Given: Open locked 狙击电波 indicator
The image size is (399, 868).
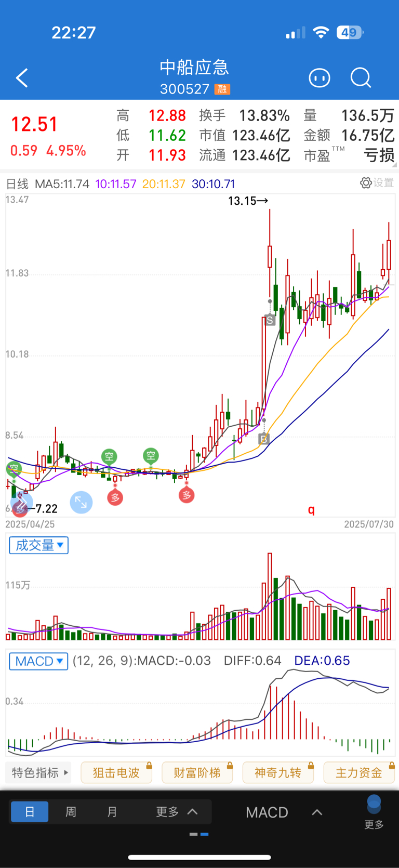Looking at the screenshot, I should 116,772.
